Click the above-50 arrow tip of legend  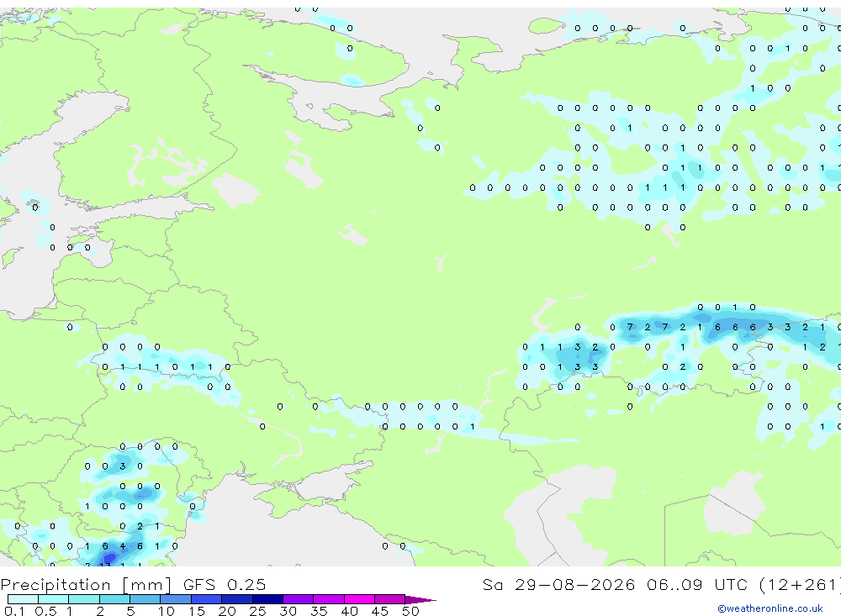pyautogui.click(x=421, y=599)
